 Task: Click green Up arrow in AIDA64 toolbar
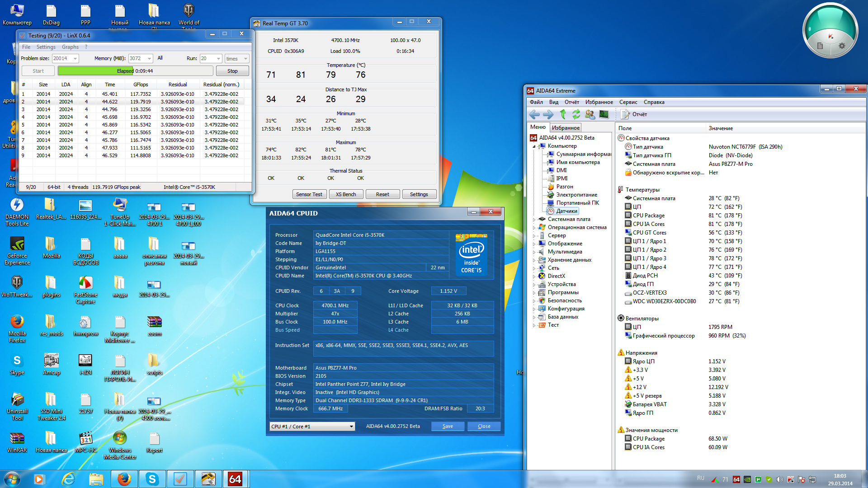click(563, 114)
